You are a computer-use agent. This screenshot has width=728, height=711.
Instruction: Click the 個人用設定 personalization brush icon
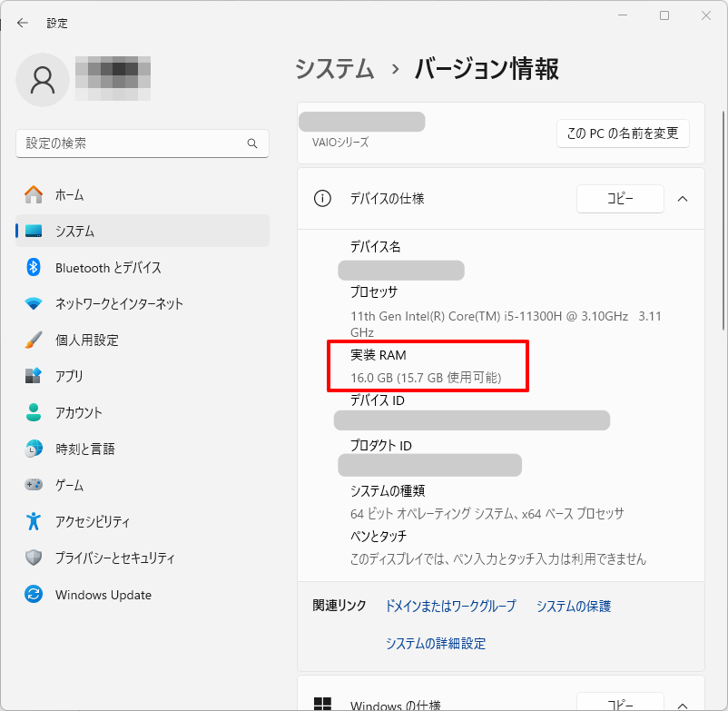(34, 340)
